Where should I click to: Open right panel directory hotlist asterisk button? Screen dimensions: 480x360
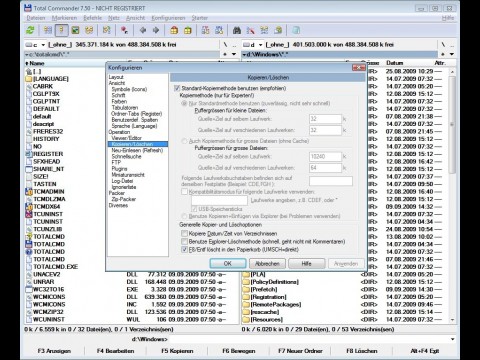443,54
